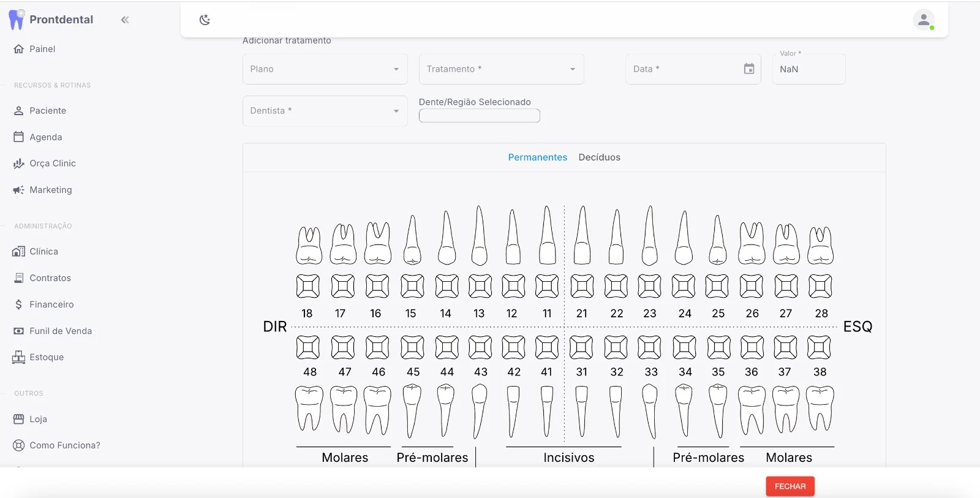Select upper molar tooth 27
980x498 pixels.
(x=786, y=243)
